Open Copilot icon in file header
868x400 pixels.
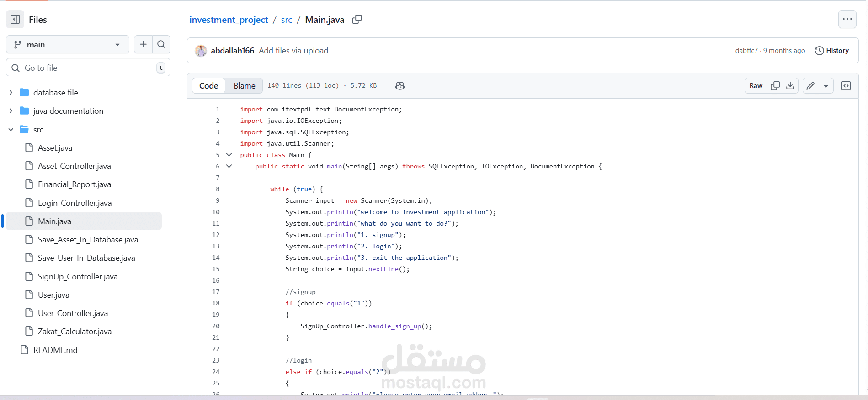[400, 85]
